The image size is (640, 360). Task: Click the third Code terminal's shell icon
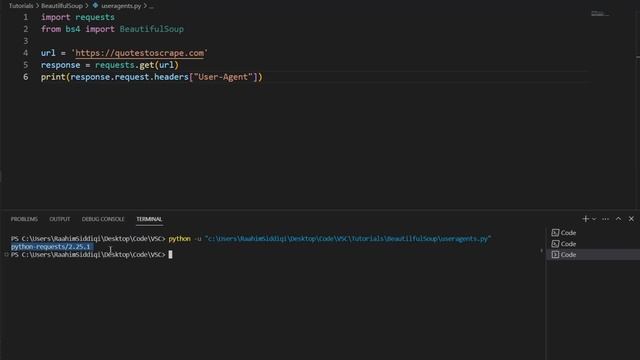555,255
